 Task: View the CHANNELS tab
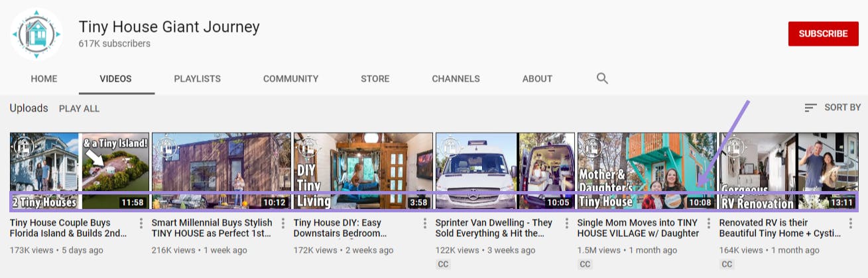[x=456, y=78]
